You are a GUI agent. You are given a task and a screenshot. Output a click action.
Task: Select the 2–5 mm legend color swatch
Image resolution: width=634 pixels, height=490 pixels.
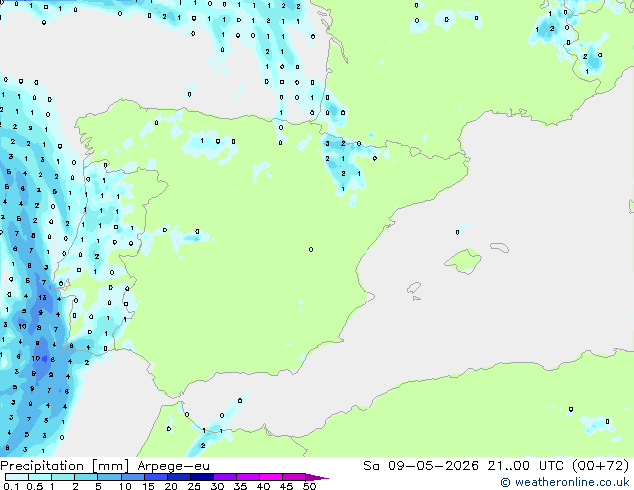(86, 477)
